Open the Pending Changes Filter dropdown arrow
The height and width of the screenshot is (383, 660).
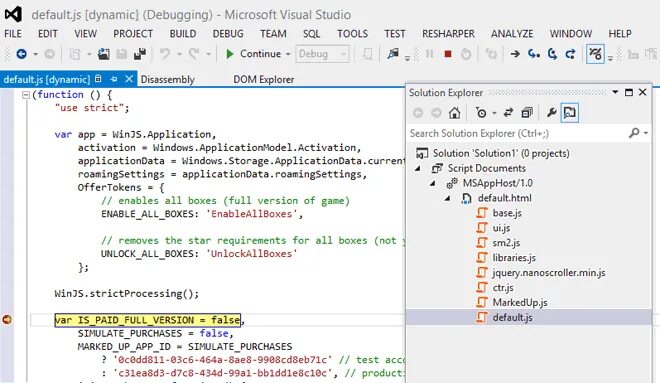(x=494, y=113)
